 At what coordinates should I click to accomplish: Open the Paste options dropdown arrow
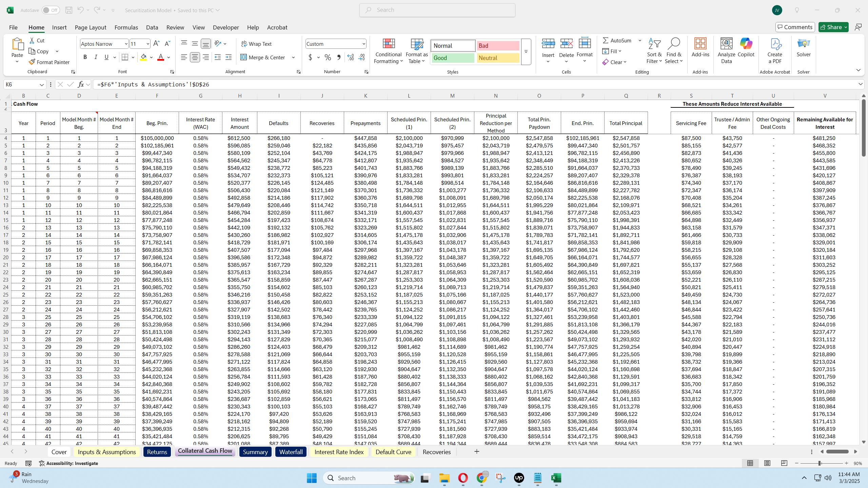(x=17, y=62)
